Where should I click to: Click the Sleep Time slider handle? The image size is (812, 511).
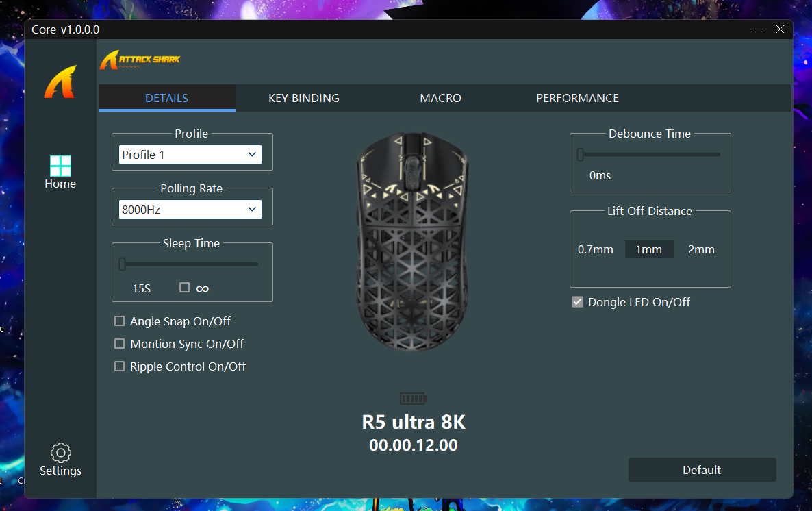click(123, 264)
